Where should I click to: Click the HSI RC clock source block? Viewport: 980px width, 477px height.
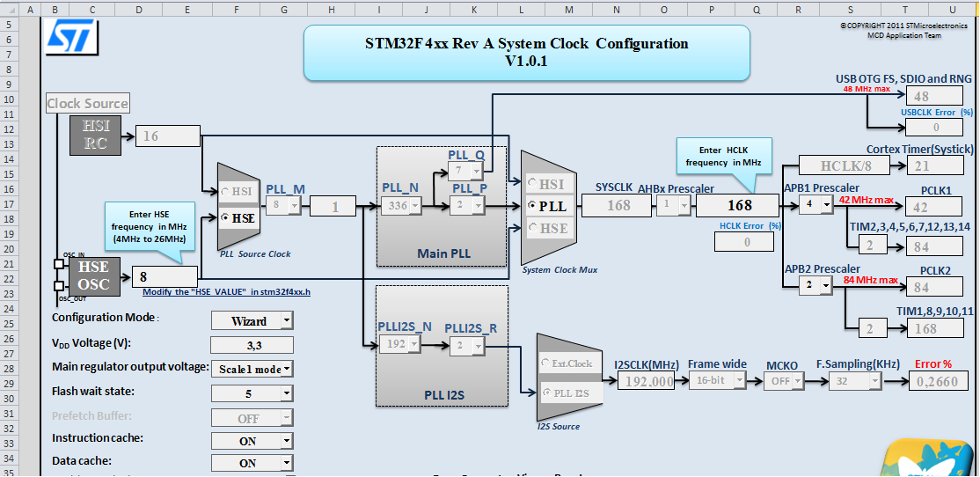pyautogui.click(x=96, y=134)
